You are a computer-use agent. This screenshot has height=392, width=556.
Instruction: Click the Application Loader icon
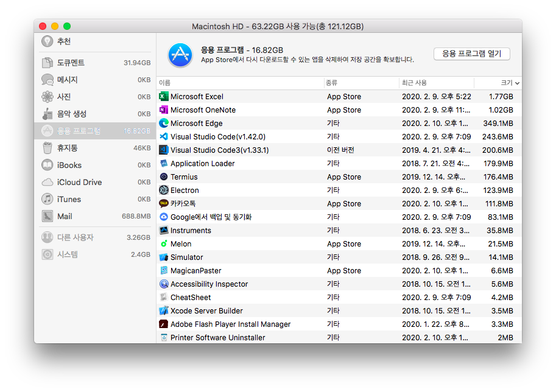(163, 163)
